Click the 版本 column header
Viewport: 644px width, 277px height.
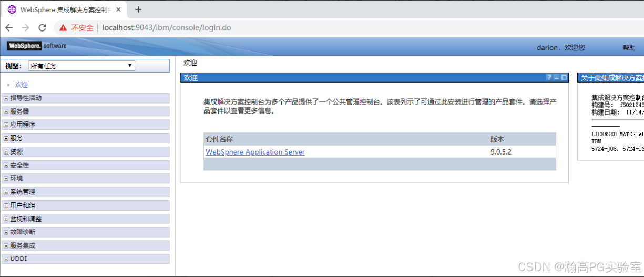pyautogui.click(x=497, y=139)
